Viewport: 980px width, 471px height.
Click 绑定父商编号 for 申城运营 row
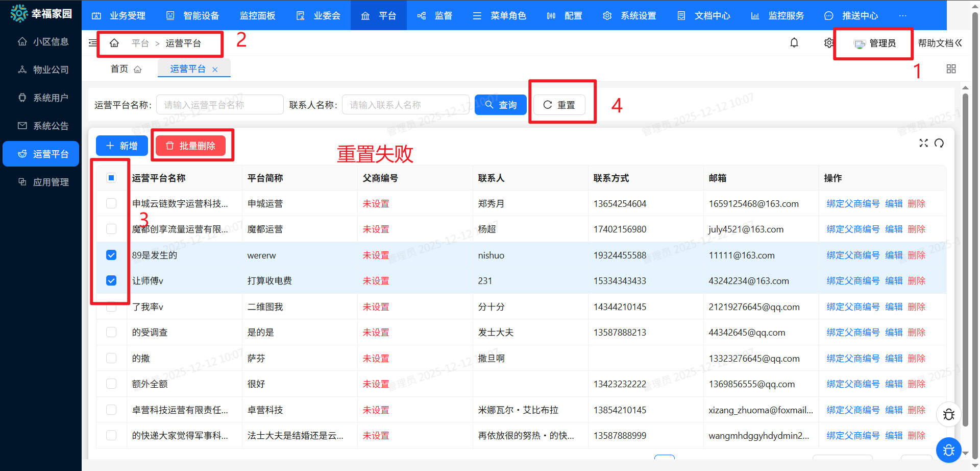click(x=853, y=203)
